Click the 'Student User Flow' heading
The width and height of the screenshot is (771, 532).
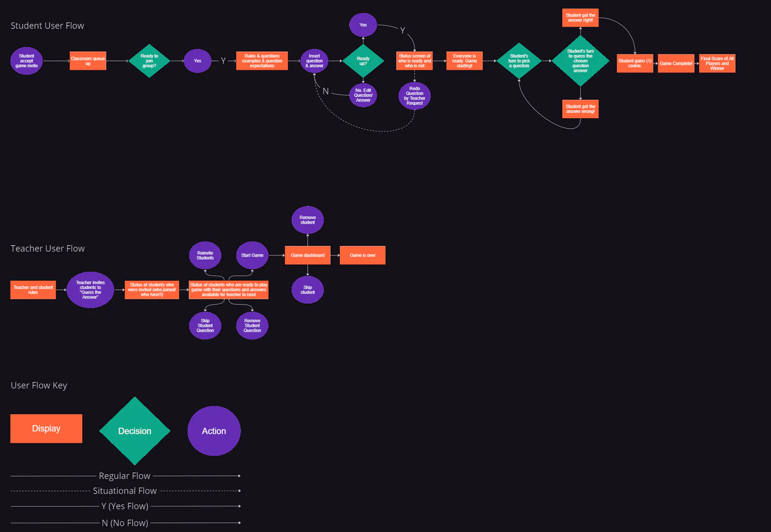(47, 26)
